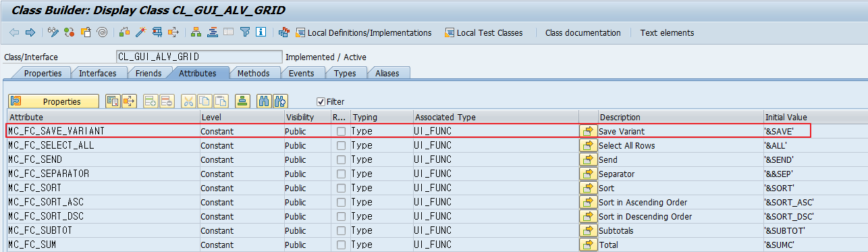Click the Copy icon in grid toolbar

coord(205,101)
